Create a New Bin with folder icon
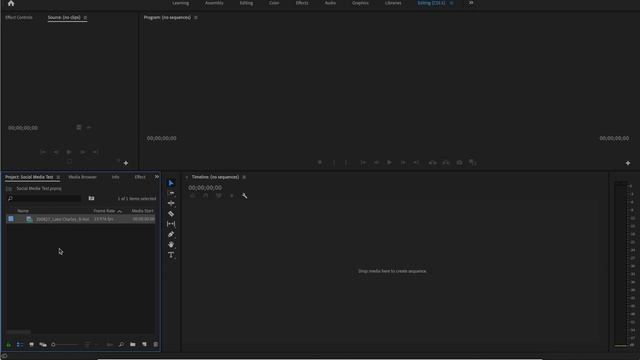Screen dimensions: 640x360 [x=133, y=344]
